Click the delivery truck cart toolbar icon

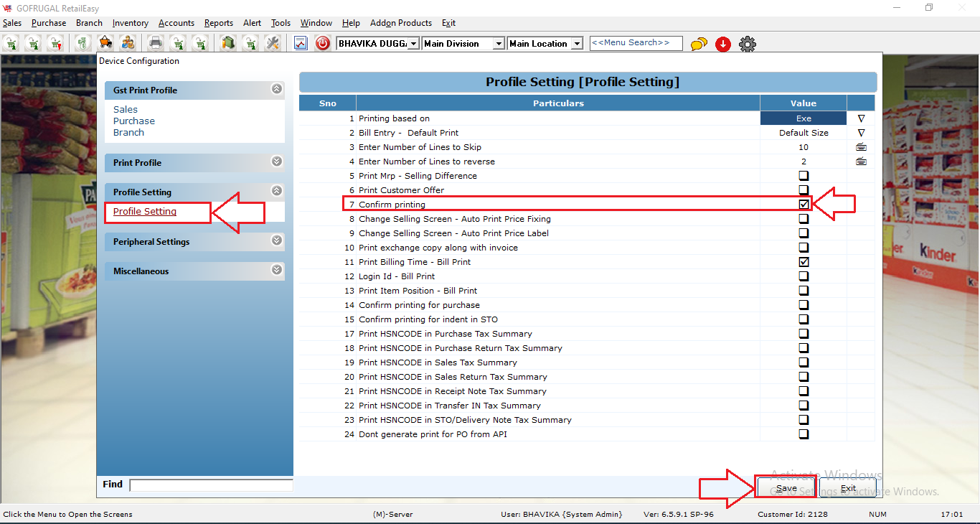click(105, 43)
